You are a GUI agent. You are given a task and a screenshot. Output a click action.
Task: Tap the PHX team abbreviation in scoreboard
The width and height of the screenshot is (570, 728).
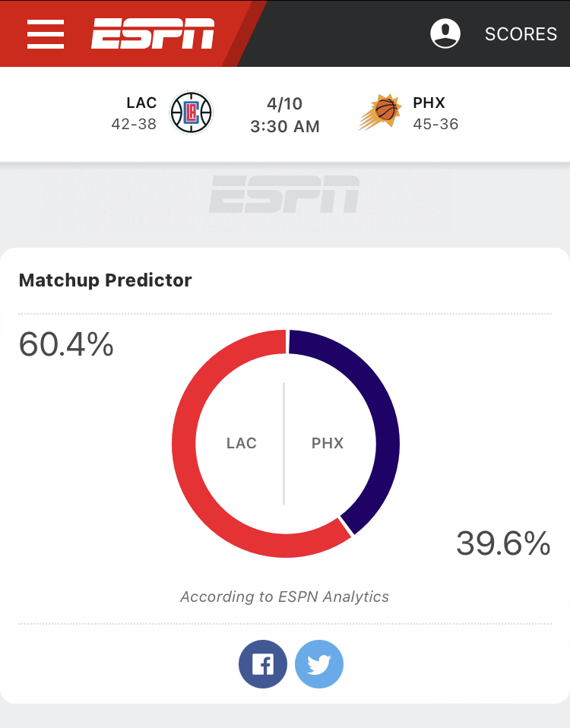pos(429,103)
